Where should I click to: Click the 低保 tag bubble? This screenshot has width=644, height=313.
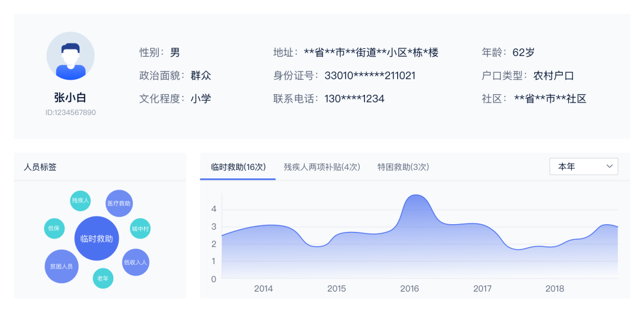[54, 228]
